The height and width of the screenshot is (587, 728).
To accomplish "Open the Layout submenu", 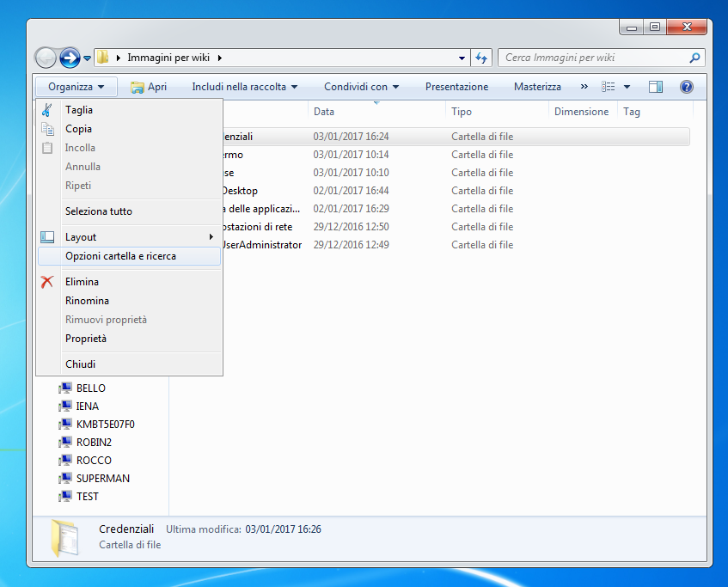I will (129, 237).
